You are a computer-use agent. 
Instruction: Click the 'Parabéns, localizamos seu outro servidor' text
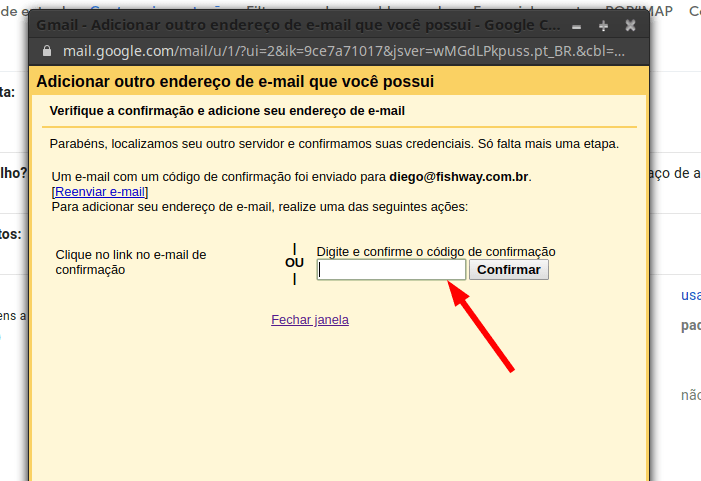(x=334, y=144)
